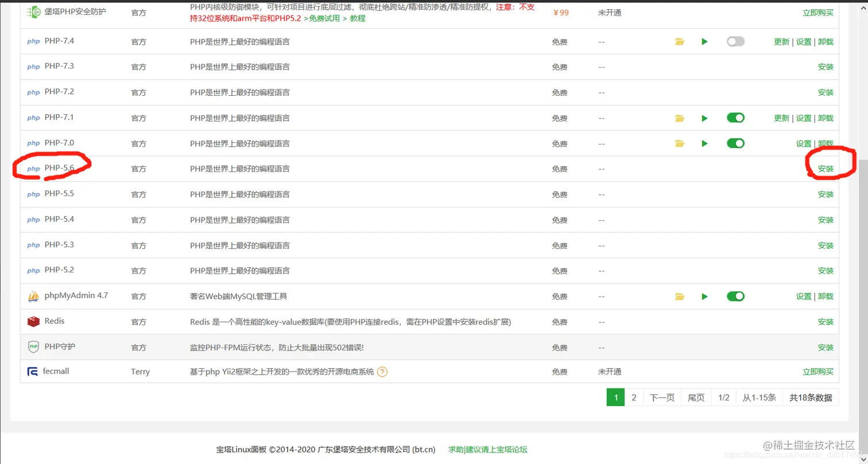Click the play icon in PHP-7.0 row

[704, 143]
